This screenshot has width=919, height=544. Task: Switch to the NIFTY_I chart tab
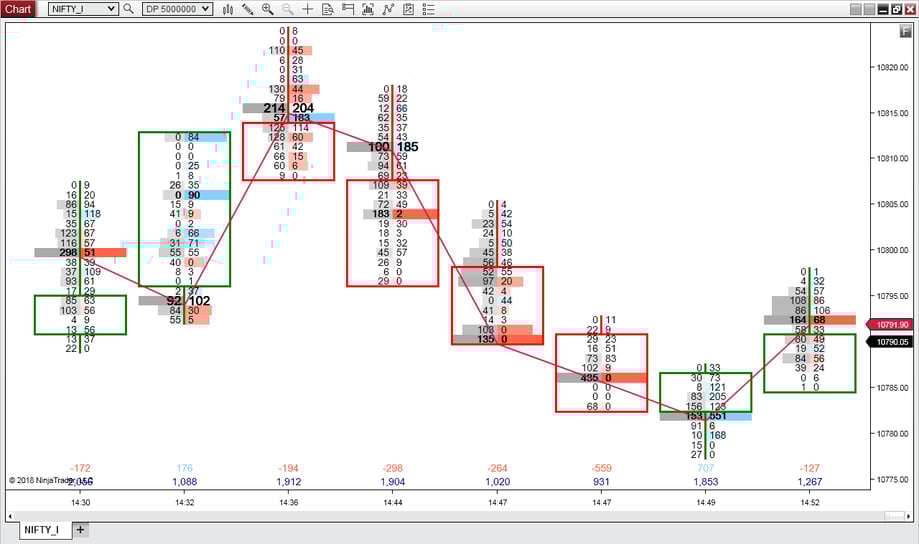tap(41, 530)
